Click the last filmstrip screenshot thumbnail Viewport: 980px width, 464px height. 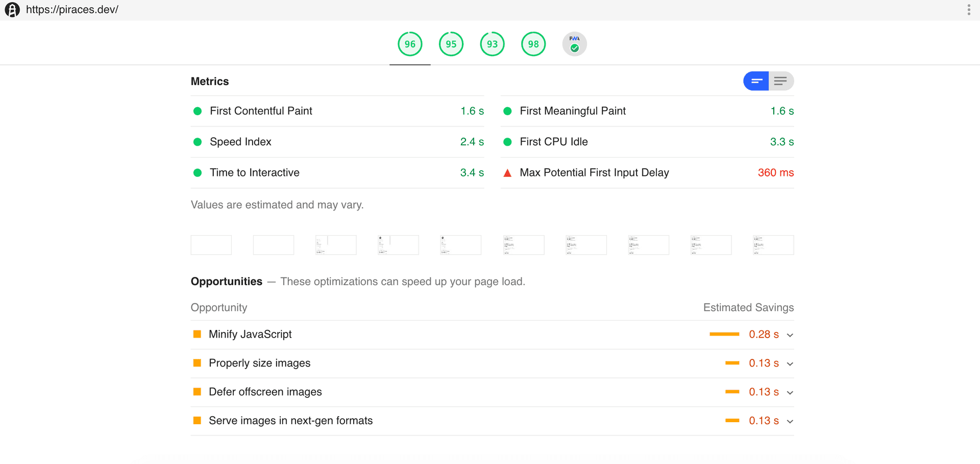coord(773,245)
